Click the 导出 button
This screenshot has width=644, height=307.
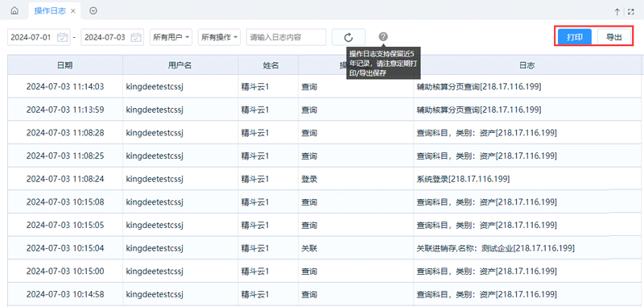613,37
